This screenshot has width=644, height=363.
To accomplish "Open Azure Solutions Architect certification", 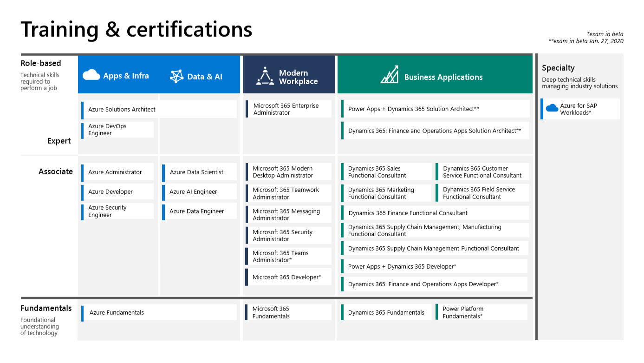I will [159, 109].
